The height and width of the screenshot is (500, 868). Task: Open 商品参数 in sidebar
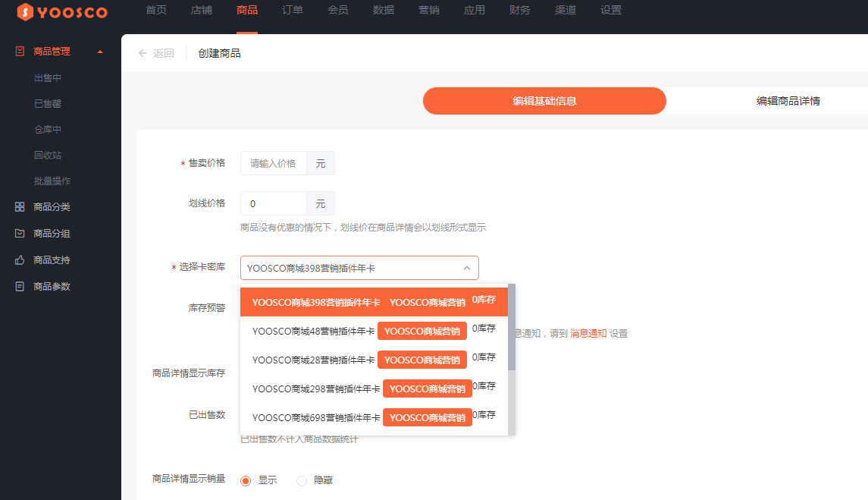coord(52,287)
